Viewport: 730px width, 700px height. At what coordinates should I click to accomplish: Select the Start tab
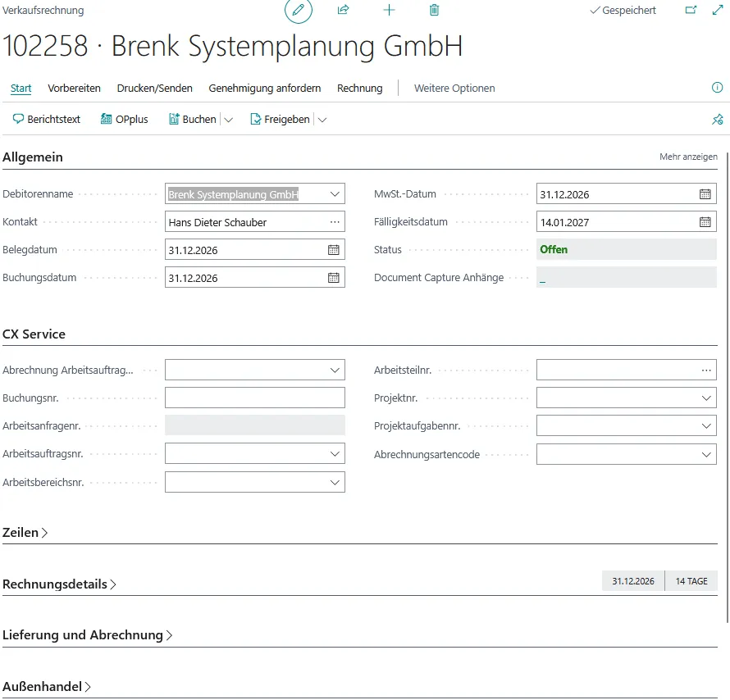pos(21,88)
